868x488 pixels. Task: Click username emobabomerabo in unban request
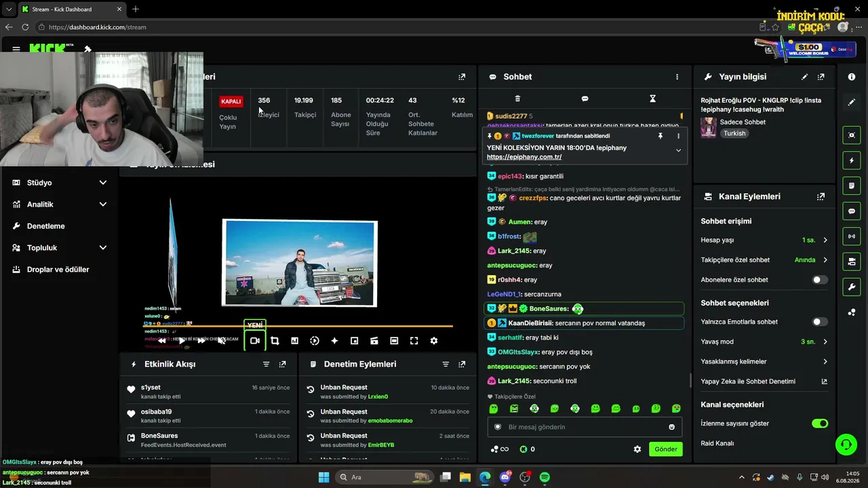pos(390,421)
